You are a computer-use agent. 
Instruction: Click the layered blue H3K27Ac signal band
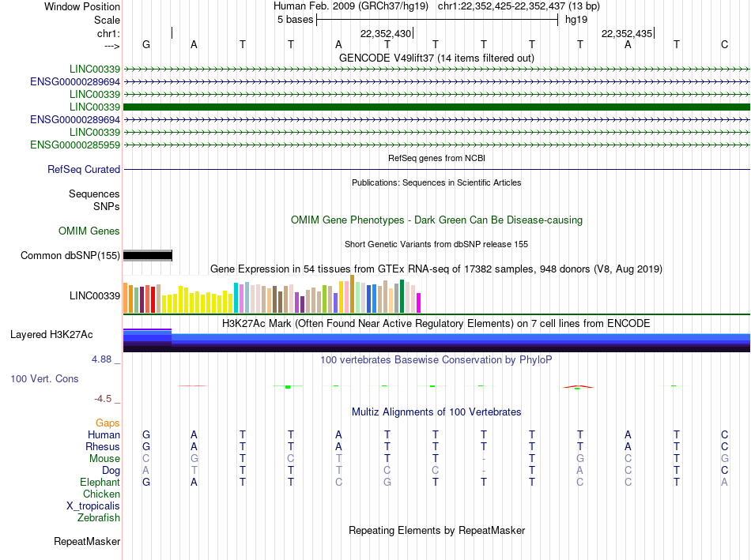[436, 340]
